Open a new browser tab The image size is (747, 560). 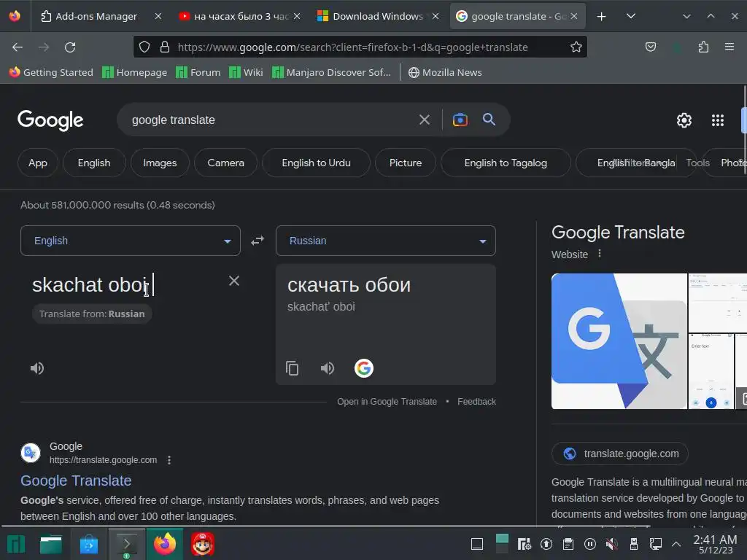click(x=601, y=16)
